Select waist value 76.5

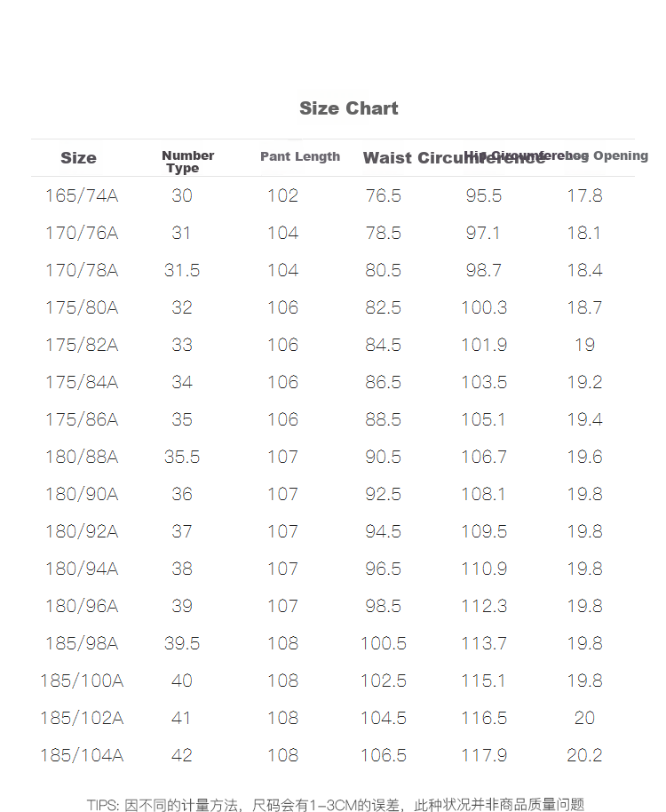click(384, 195)
